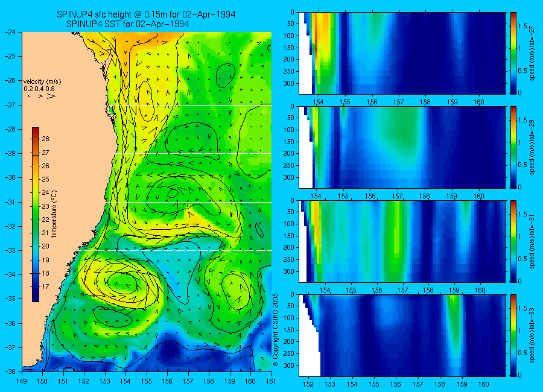
Task: Click the 'speed (m/s) lat=-27' label
Action: [x=532, y=53]
